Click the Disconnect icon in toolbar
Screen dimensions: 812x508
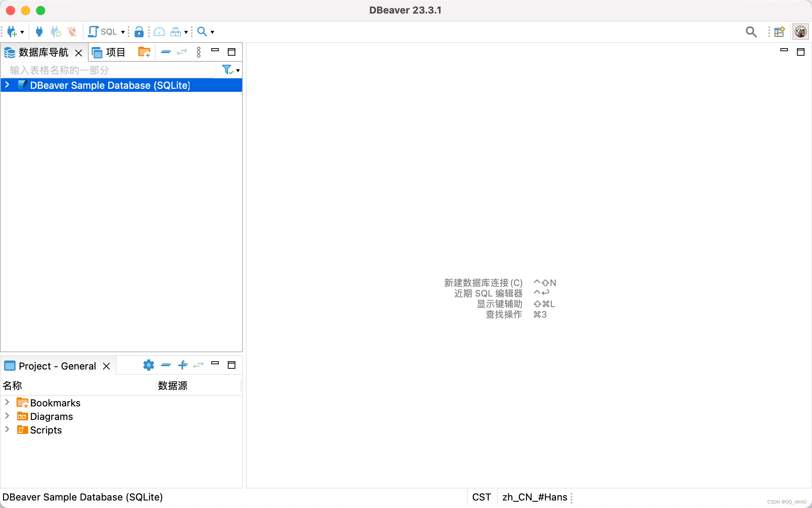72,32
